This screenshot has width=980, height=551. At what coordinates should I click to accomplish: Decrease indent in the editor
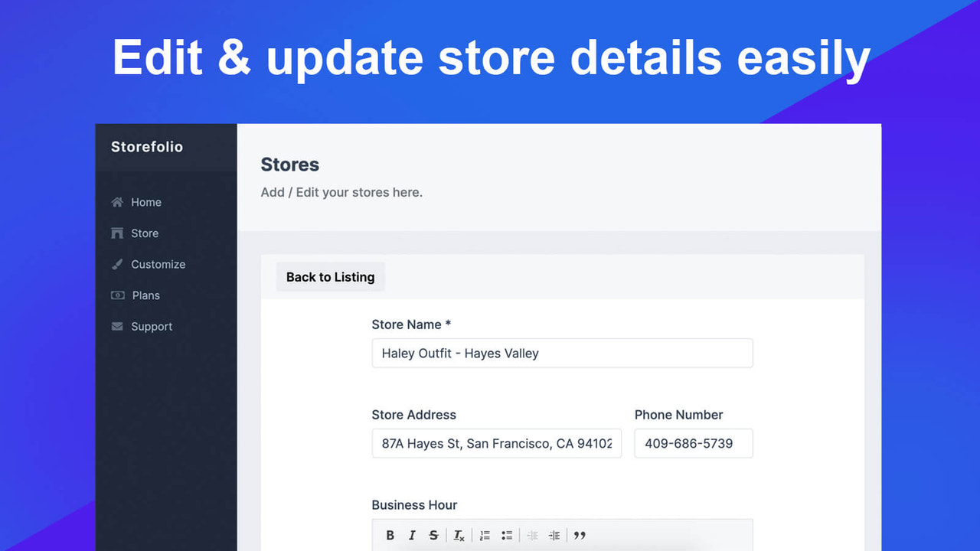(532, 535)
